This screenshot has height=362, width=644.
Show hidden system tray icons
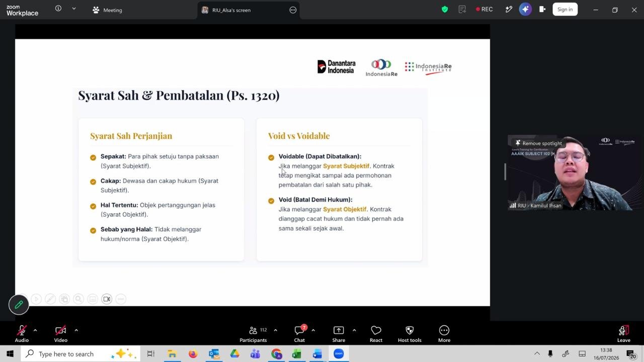537,354
